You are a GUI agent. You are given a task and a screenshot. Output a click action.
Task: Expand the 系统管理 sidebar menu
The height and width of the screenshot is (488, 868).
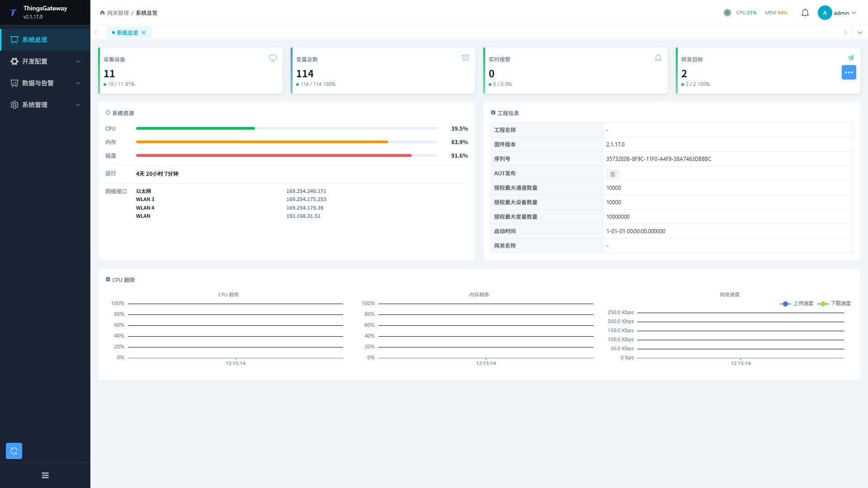click(x=45, y=105)
